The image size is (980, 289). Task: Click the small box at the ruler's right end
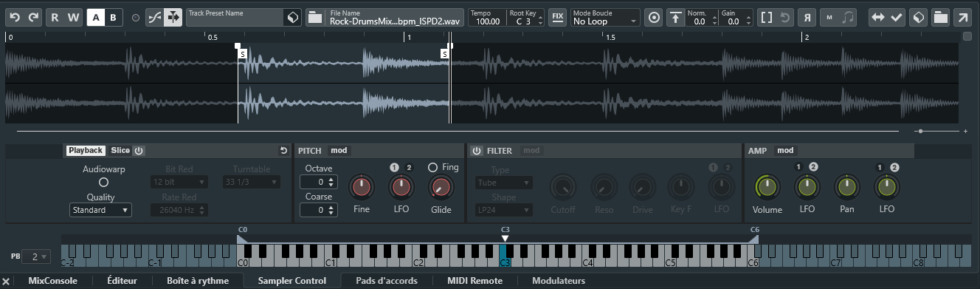967,35
